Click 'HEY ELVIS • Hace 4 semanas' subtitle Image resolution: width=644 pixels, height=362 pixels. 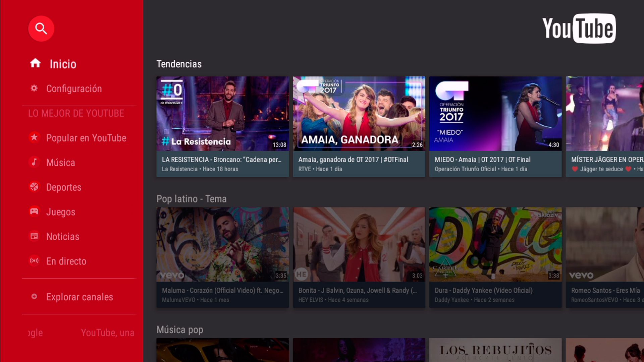pos(333,300)
